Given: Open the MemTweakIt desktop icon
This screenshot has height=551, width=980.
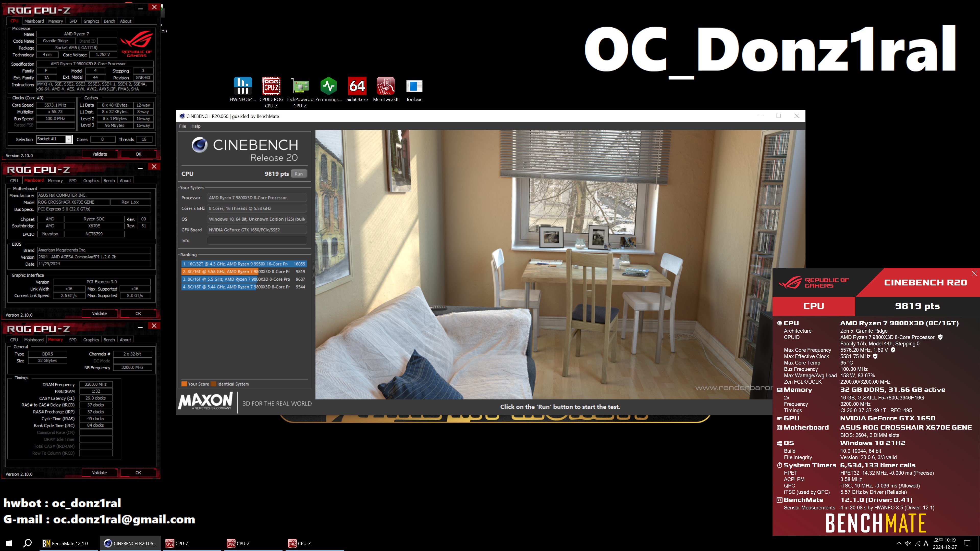Looking at the screenshot, I should 386,90.
